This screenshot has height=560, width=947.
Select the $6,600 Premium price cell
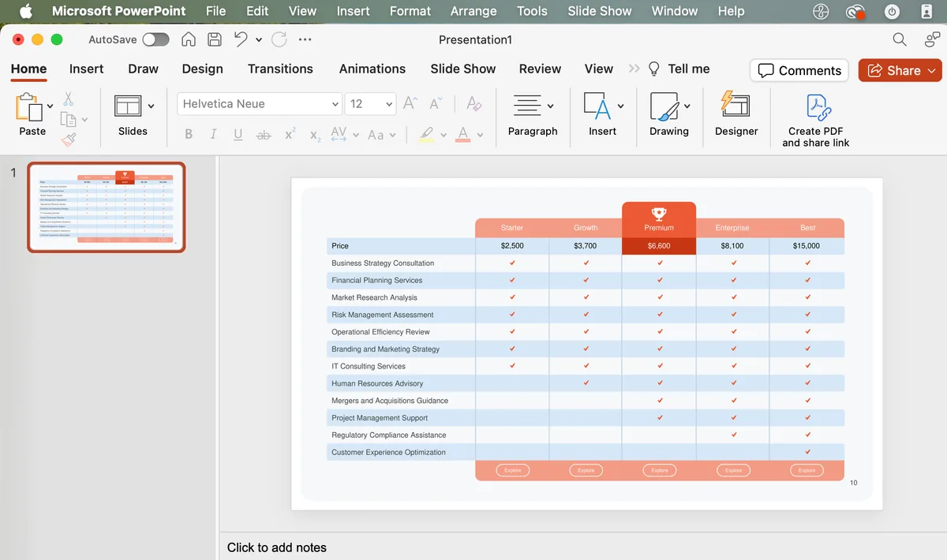[x=659, y=246]
